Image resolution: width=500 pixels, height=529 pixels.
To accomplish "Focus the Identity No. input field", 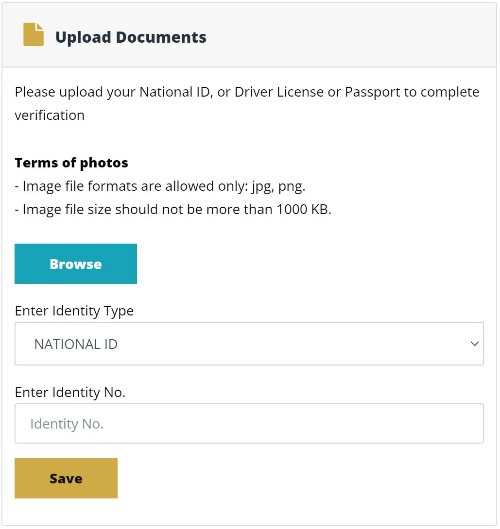I will click(249, 424).
